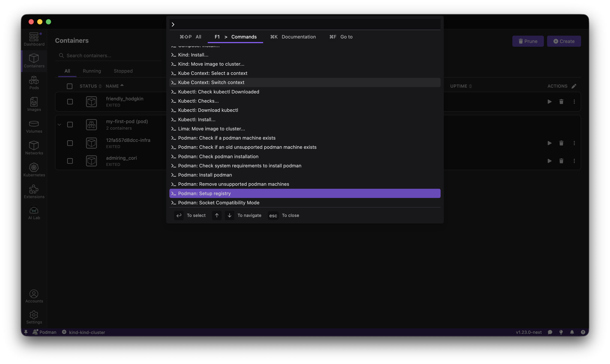Screen dimensions: 610x364
Task: Click the Create button
Action: pos(564,41)
